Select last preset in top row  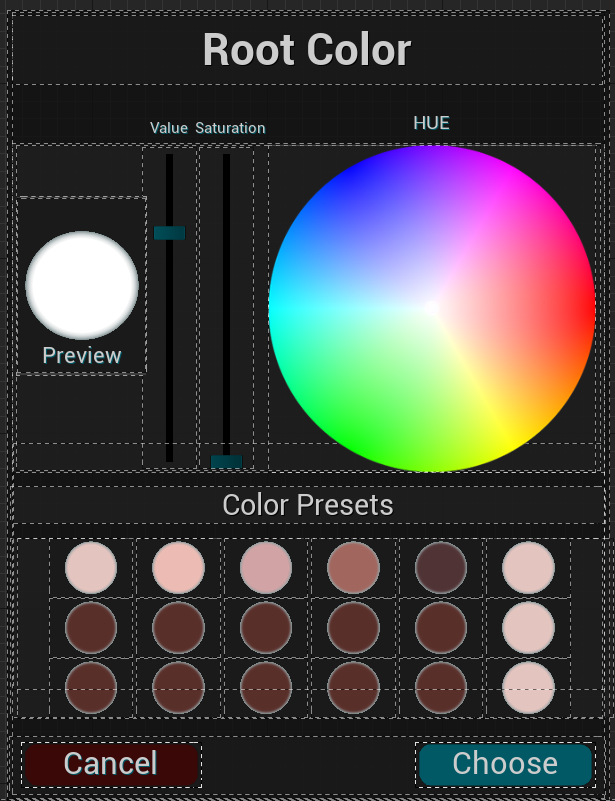point(528,568)
